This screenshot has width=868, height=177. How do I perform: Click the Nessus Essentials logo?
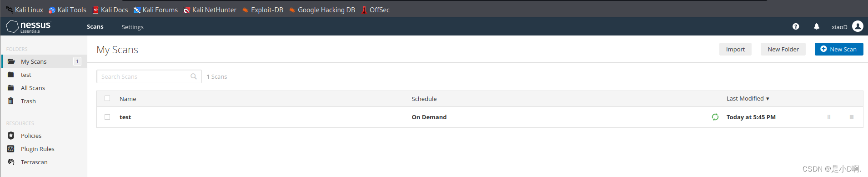(29, 26)
